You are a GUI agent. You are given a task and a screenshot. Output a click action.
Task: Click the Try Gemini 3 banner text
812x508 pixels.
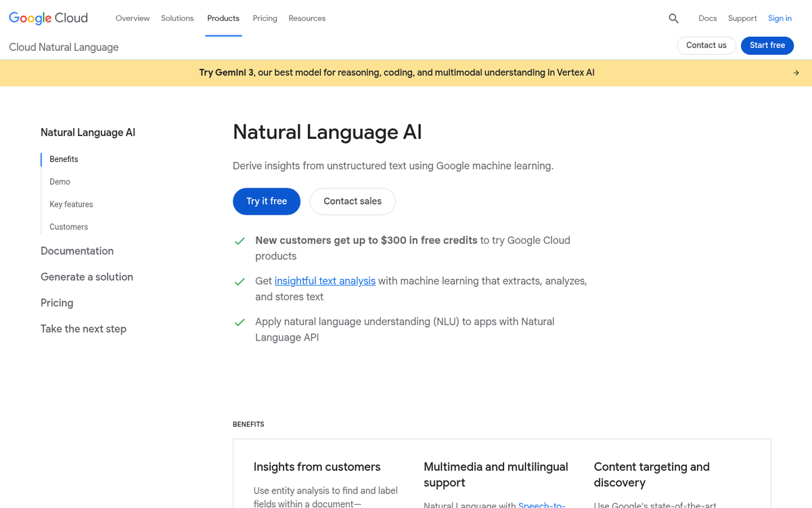click(397, 72)
